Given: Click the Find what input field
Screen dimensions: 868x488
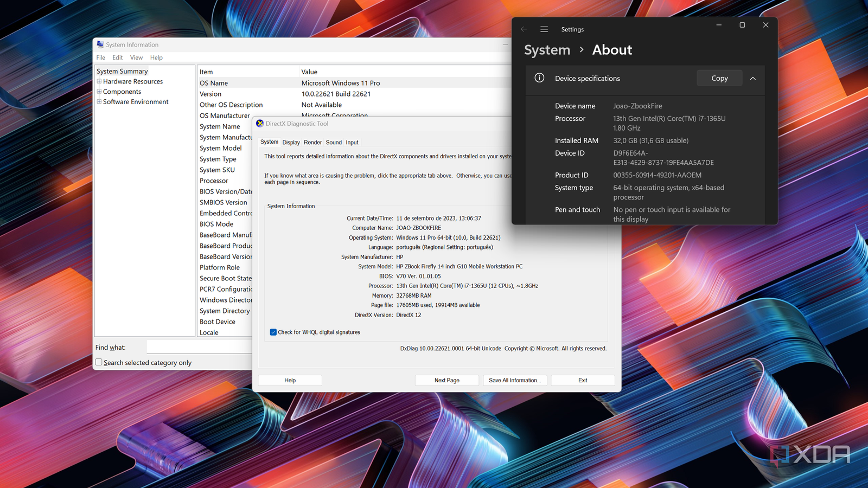Looking at the screenshot, I should coord(199,348).
